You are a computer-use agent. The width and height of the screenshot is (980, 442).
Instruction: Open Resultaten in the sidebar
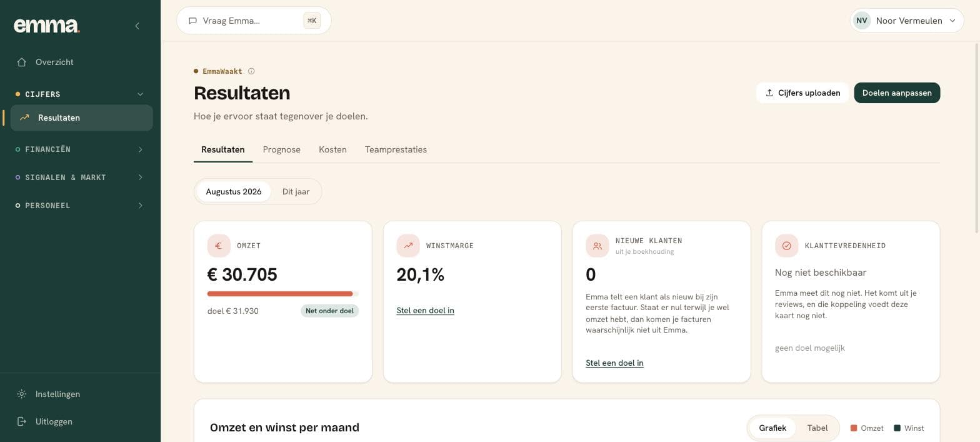[81, 118]
